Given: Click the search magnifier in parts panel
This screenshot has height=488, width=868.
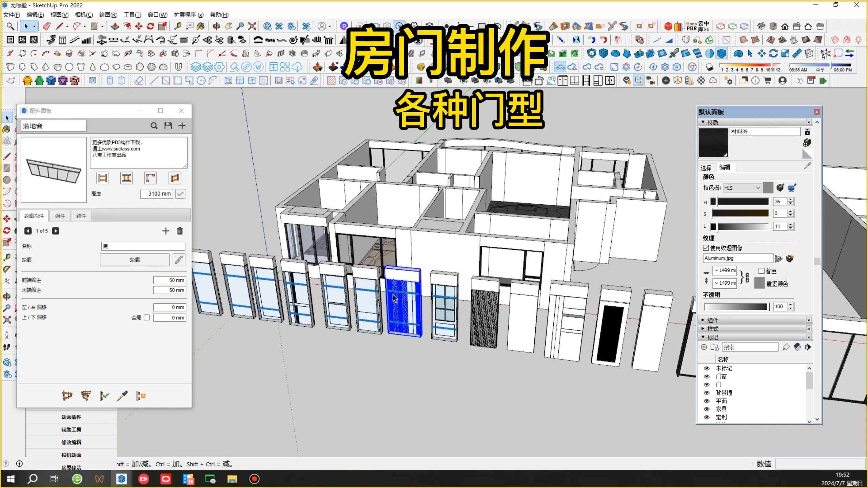Looking at the screenshot, I should 154,126.
